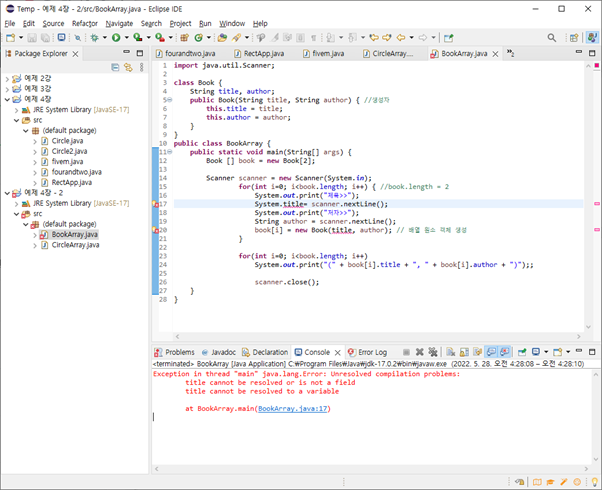Screen dimensions: 602x490
Task: Click the Coverage launch icon
Action: click(137, 38)
